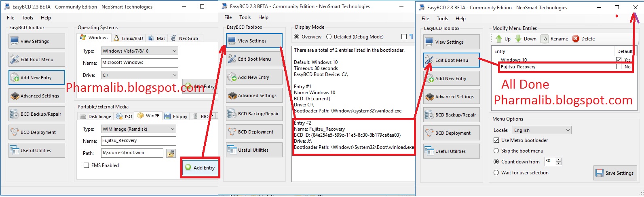Image resolution: width=644 pixels, height=197 pixels.
Task: Open Edit Boot Menu in left window
Action: [x=37, y=59]
